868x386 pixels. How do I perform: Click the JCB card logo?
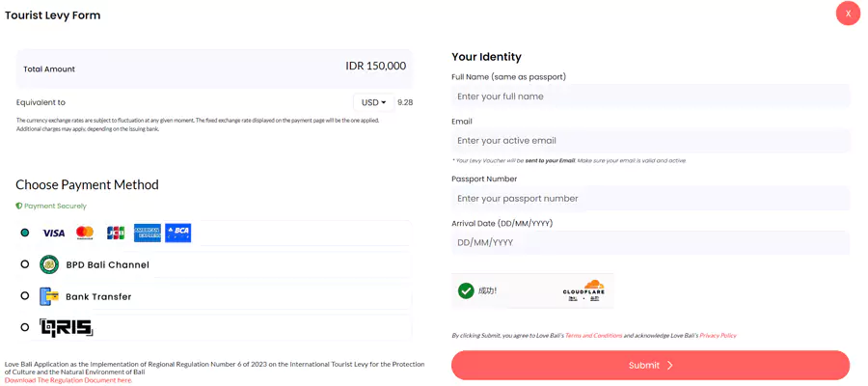tap(116, 233)
